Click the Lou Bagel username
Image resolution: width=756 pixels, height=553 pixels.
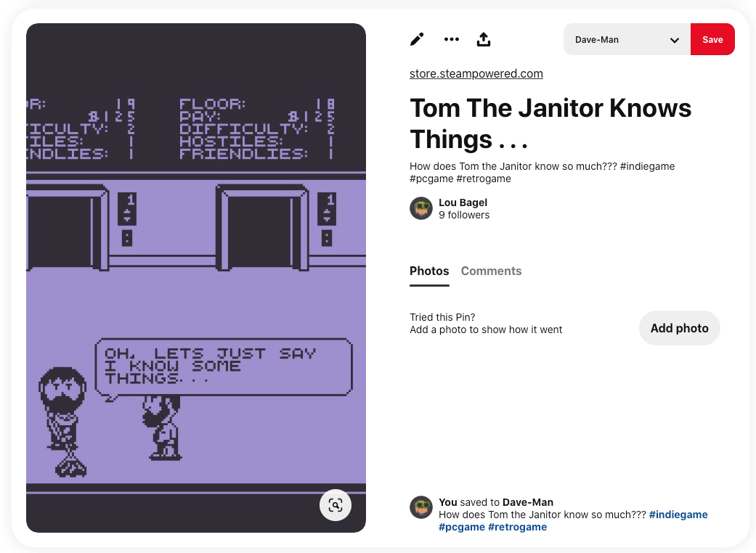tap(463, 202)
